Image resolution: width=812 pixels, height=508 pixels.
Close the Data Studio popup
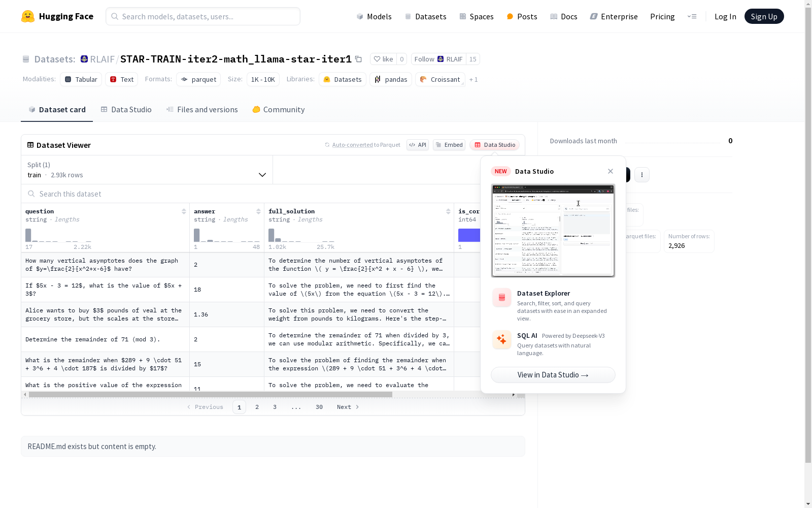[611, 171]
